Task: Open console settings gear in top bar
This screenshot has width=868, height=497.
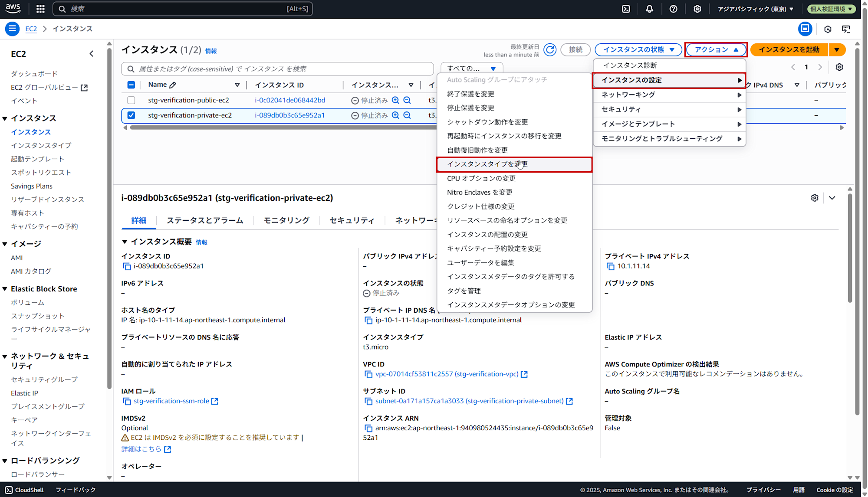Action: 697,9
